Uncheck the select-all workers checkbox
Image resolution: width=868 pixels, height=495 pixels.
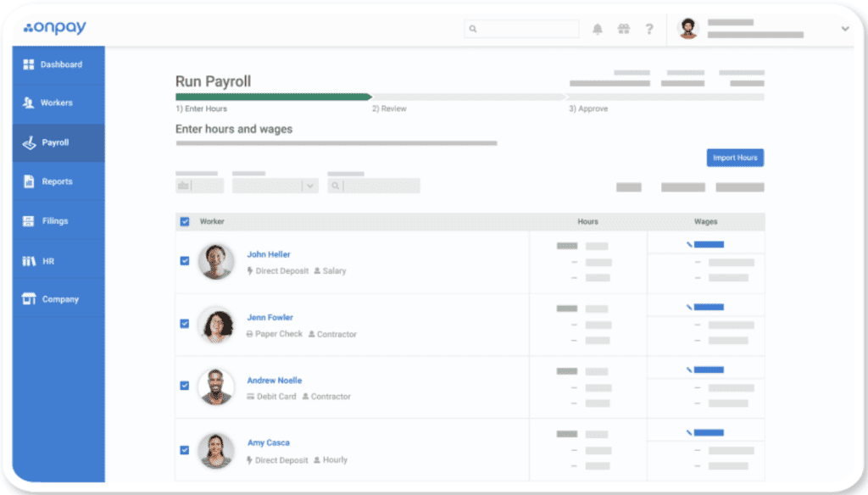click(x=185, y=220)
